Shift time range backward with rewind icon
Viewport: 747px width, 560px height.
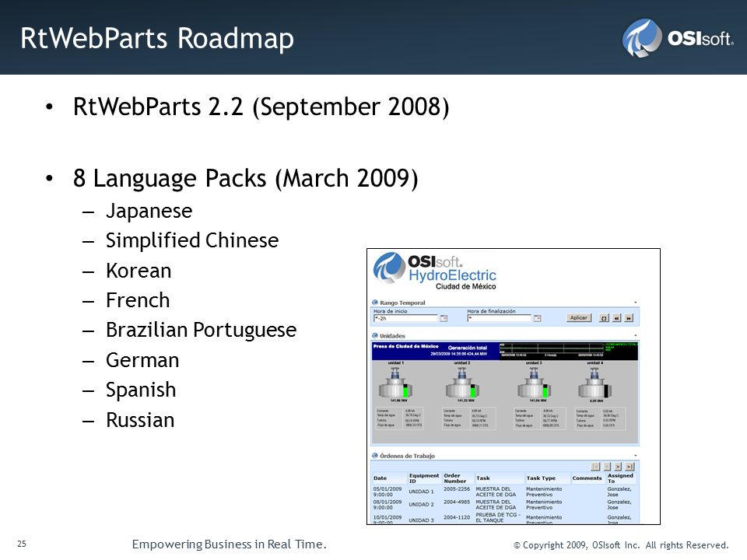click(617, 318)
